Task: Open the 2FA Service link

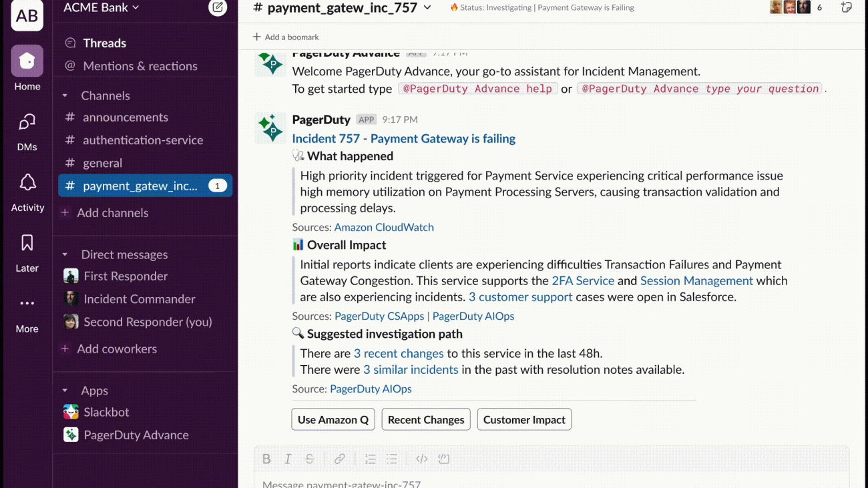Action: pyautogui.click(x=583, y=280)
